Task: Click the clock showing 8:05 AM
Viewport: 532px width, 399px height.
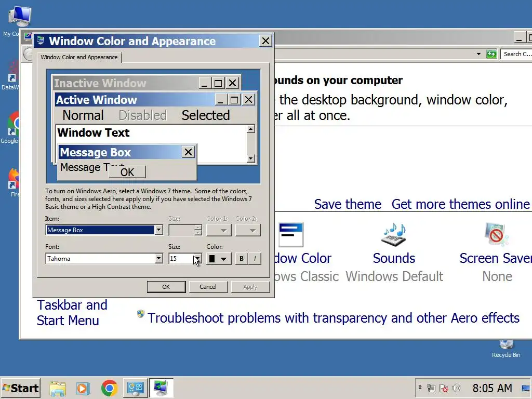Action: [x=493, y=388]
